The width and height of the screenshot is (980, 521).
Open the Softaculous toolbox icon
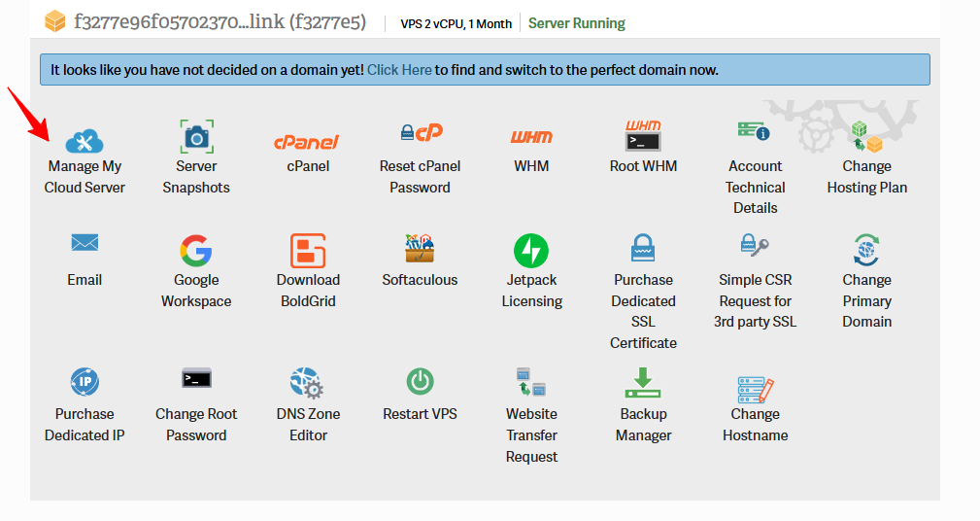click(x=420, y=248)
